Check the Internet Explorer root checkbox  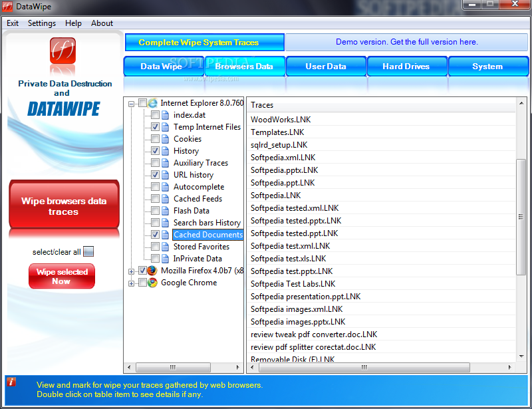coord(142,103)
